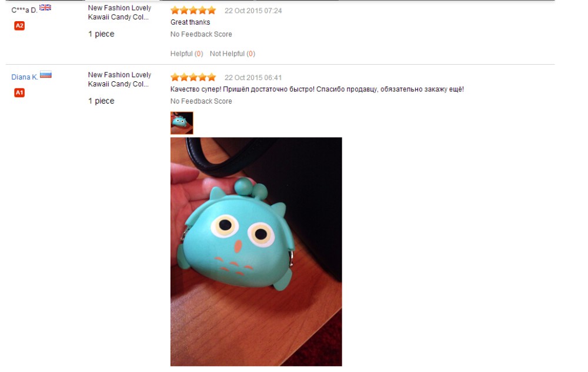Click the Russian review text by Diana K.
Screen dimensions: 588x372
317,89
